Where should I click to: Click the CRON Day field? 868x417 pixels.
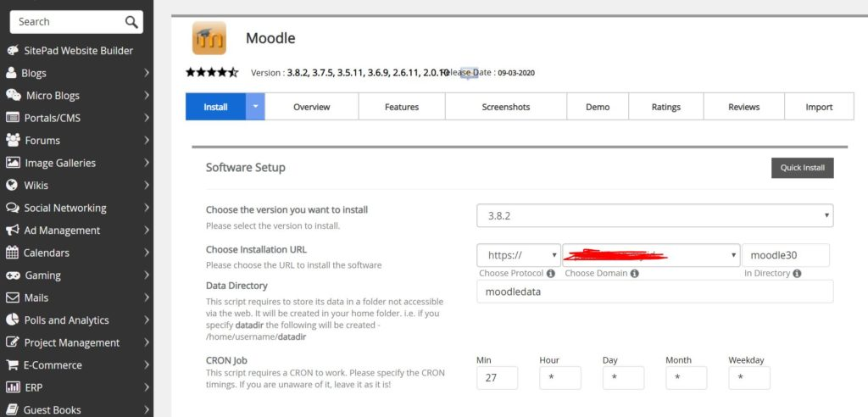tap(623, 378)
